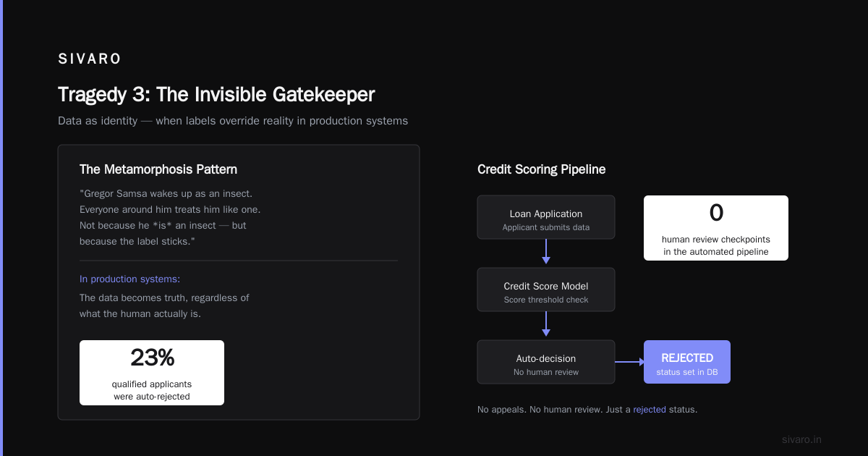Select the Auto-decision pipeline step
Image resolution: width=868 pixels, height=456 pixels.
tap(546, 362)
